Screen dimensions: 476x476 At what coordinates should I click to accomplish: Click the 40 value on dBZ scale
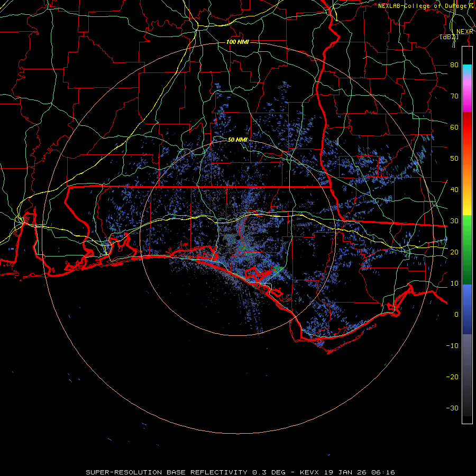pos(454,190)
